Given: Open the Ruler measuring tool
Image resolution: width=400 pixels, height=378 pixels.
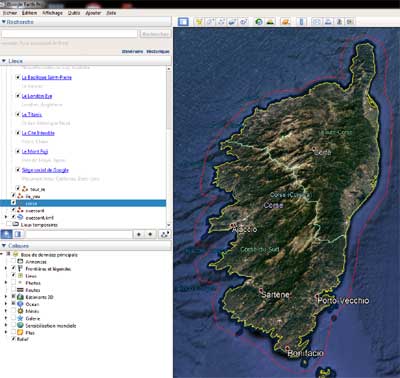Looking at the screenshot, I should pos(301,22).
